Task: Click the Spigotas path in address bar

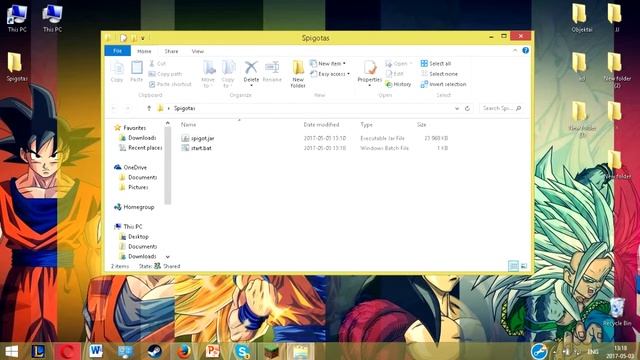Action: click(x=184, y=108)
